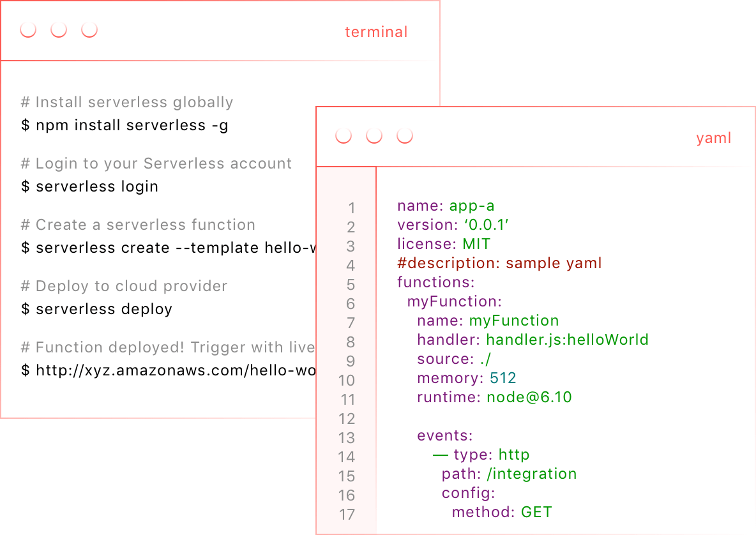Viewport: 756px width, 535px height.
Task: Click the middle circle button in yaml window
Action: tap(374, 135)
